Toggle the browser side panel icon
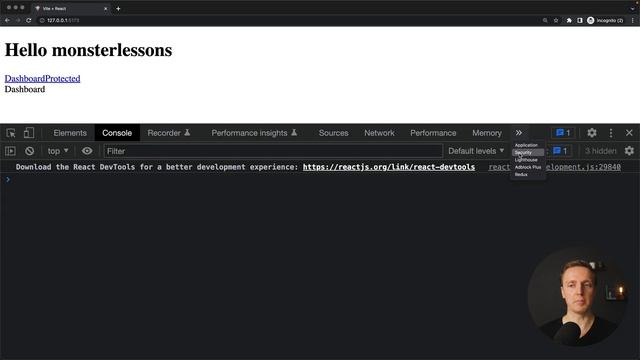Viewport: 640px width, 360px height. (580, 20)
